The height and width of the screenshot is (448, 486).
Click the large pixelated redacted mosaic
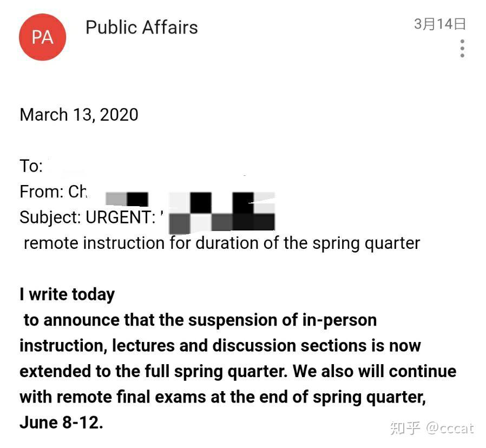222,212
